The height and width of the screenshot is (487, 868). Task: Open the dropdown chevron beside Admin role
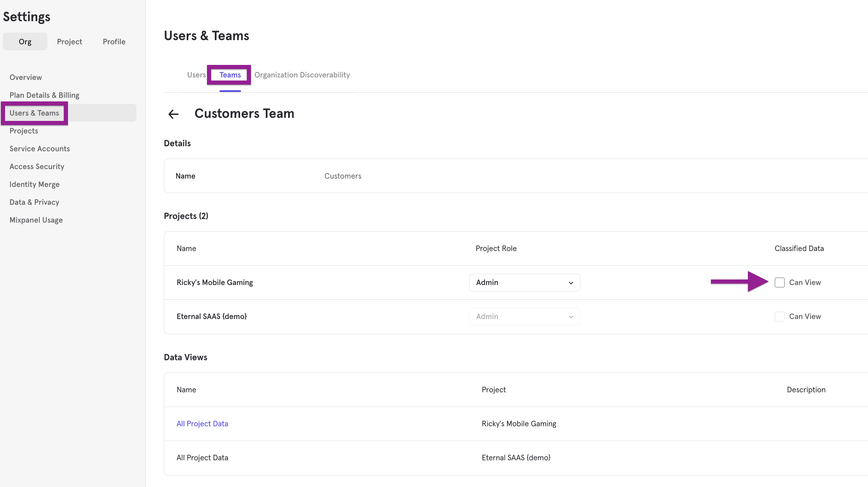tap(570, 283)
